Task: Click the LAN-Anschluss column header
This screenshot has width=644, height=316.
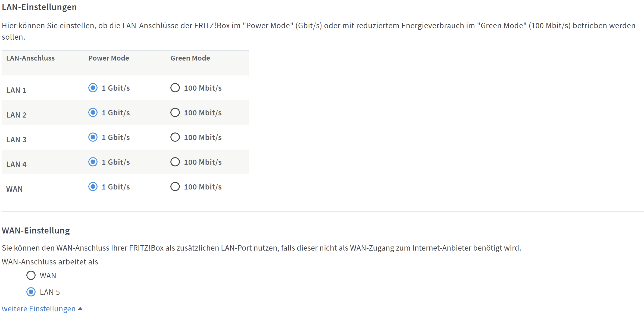Action: [x=30, y=58]
